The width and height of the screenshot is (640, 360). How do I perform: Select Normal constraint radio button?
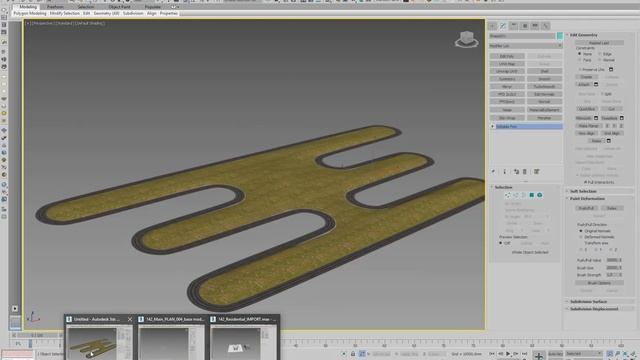click(x=600, y=60)
